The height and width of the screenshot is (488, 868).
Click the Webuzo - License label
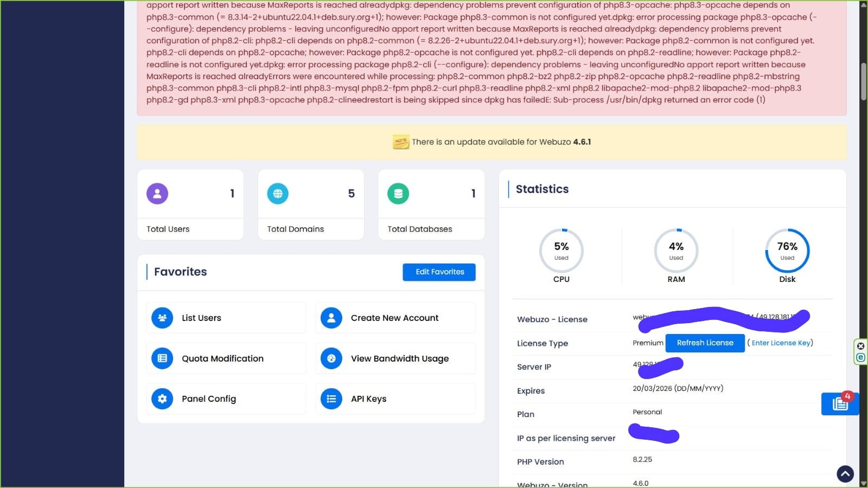[x=552, y=319]
